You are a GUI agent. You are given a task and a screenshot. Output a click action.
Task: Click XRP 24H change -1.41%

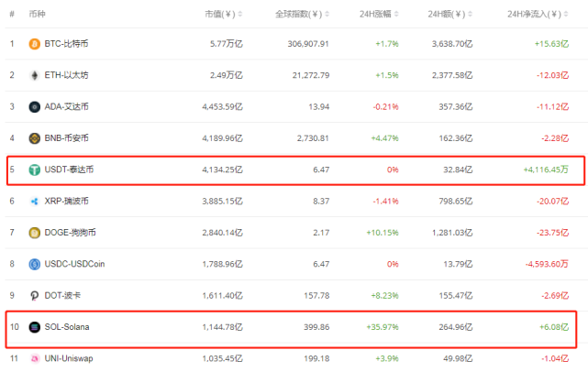[385, 202]
